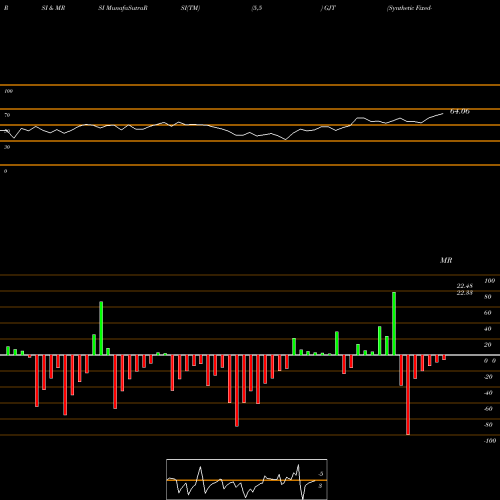The image size is (500, 500).
Task: Click the MR axis label 60
Action: coord(487,313)
